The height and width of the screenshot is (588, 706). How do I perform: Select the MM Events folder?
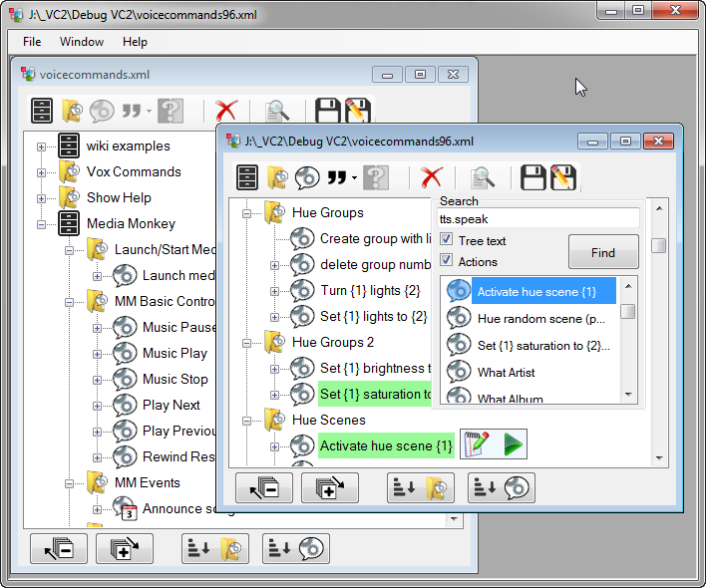click(148, 482)
